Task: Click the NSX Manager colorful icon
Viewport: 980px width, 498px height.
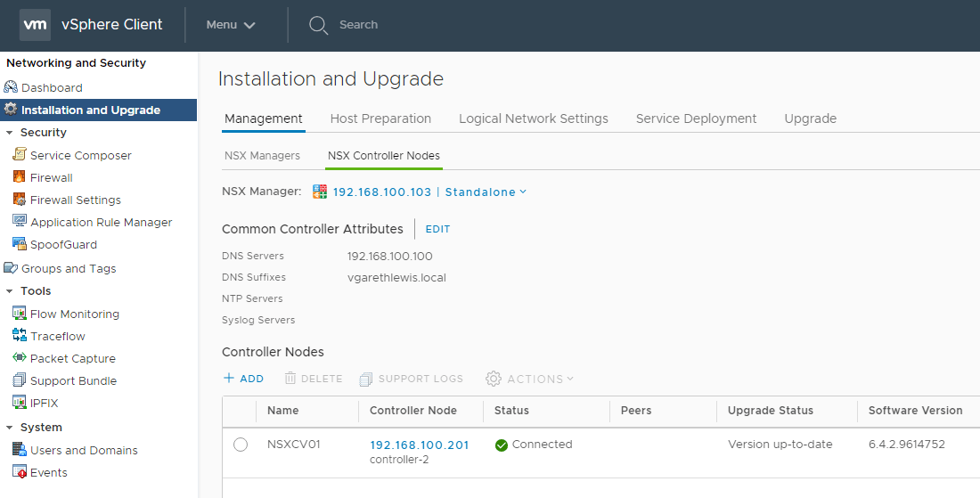Action: point(319,192)
